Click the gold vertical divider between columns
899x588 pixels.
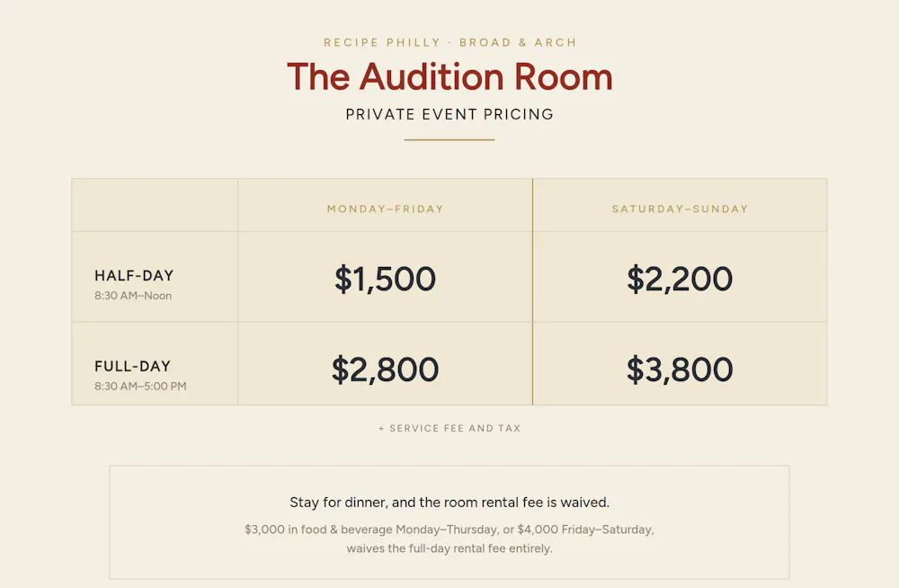(x=532, y=291)
